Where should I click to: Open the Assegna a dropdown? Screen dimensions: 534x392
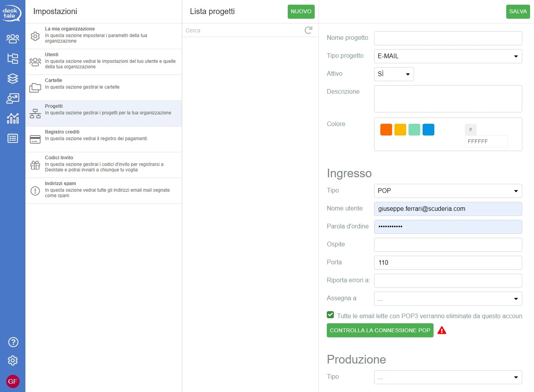click(448, 299)
